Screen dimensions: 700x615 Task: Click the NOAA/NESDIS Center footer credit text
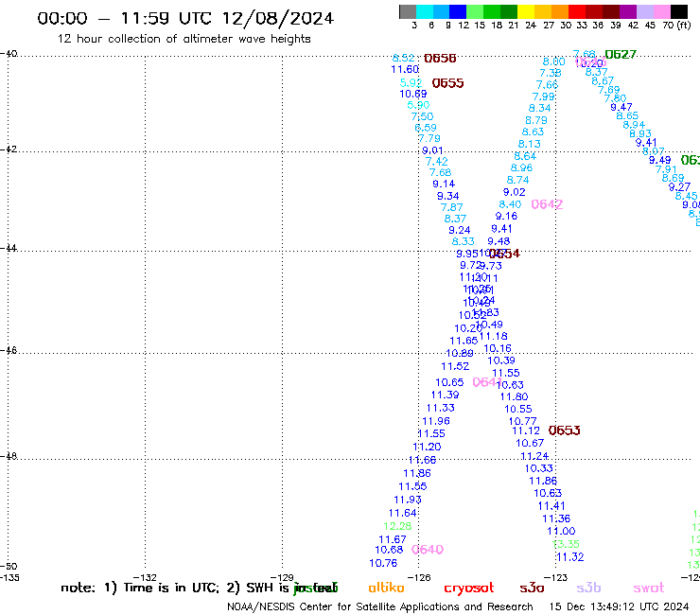[380, 606]
